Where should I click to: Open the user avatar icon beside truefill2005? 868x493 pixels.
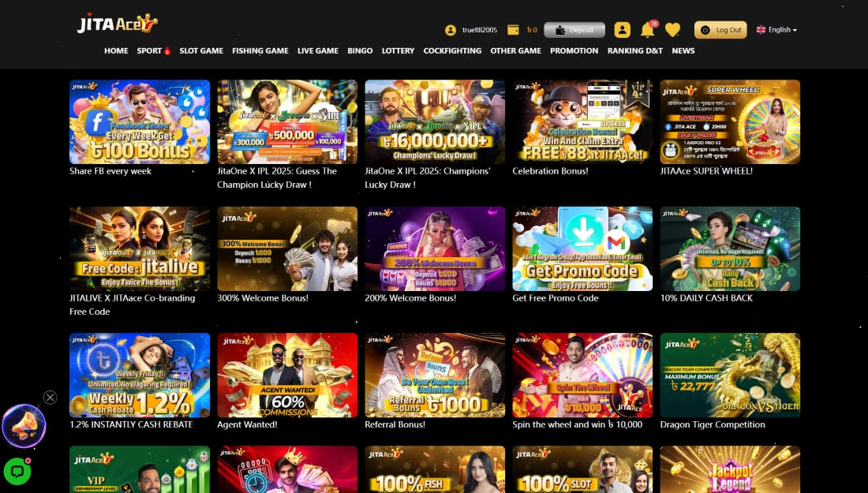click(x=451, y=30)
